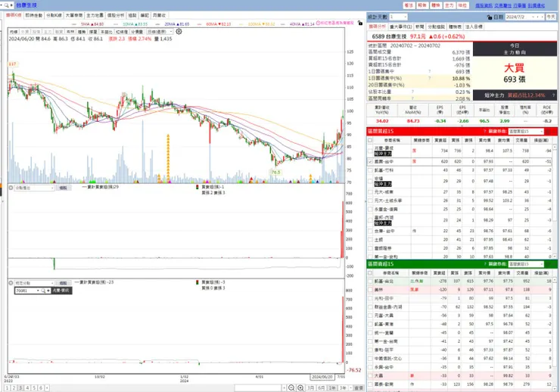The width and height of the screenshot is (560, 392).
Task: Click the 本益比 toolbar button
Action: 106,32
